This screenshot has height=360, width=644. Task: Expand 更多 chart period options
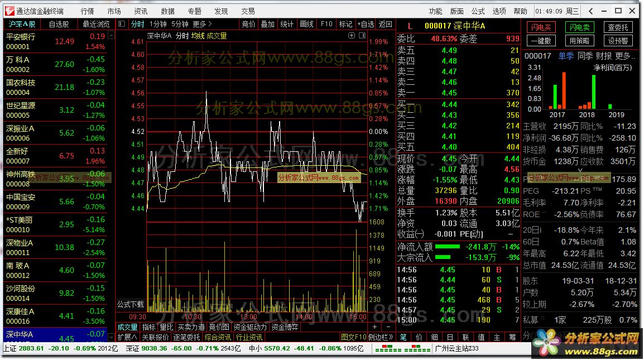click(x=202, y=24)
